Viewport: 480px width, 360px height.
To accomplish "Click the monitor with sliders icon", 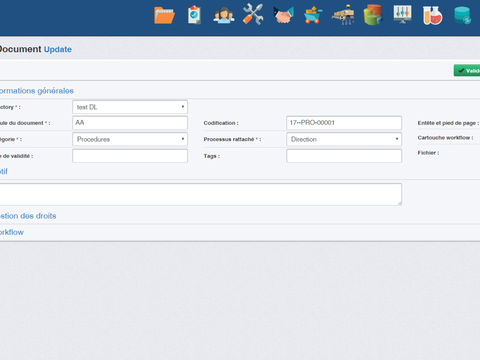I will tap(402, 14).
